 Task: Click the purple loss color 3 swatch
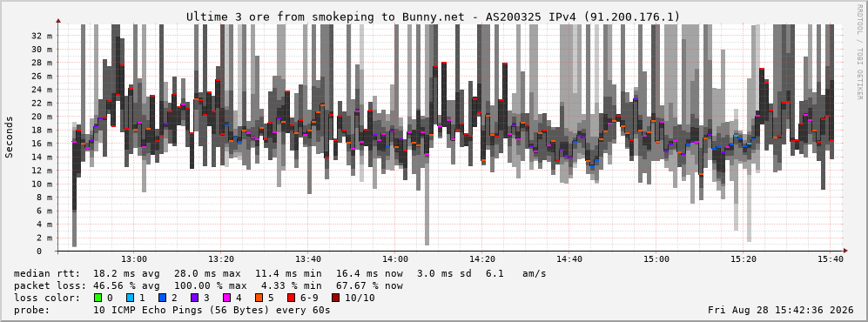pyautogui.click(x=195, y=298)
